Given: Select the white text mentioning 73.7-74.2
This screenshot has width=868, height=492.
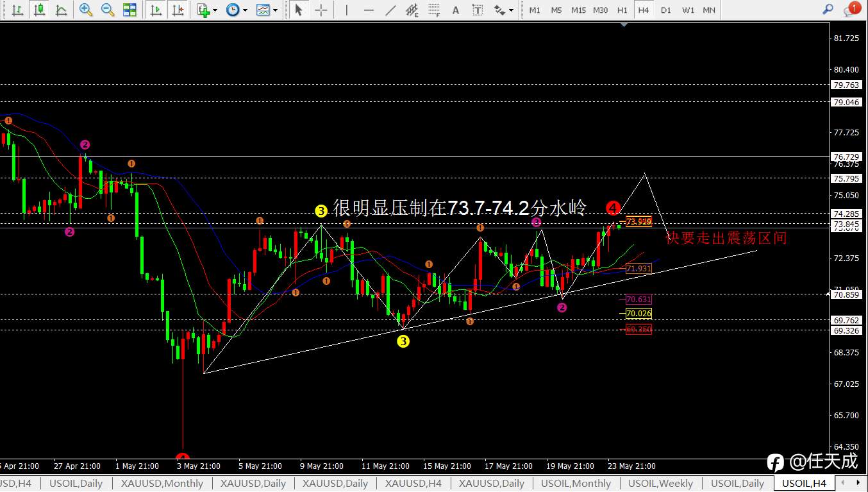Looking at the screenshot, I should click(x=460, y=208).
